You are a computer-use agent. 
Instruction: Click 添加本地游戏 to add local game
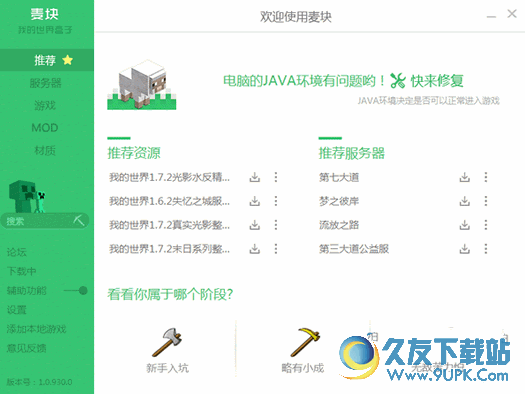point(36,329)
